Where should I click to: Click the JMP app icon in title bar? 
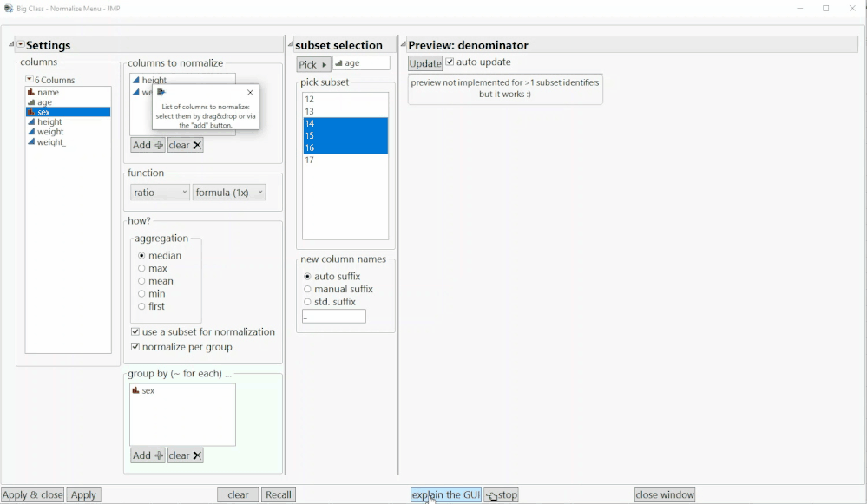coord(9,9)
